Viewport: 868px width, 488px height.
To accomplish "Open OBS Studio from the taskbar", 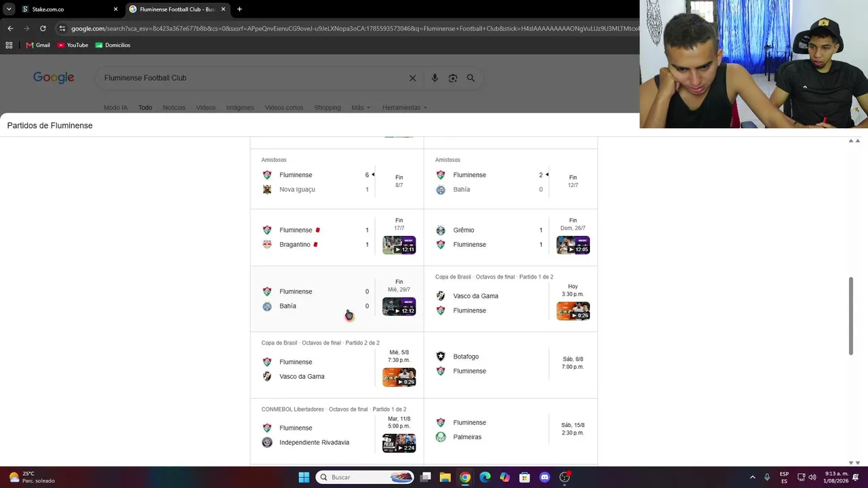I will pyautogui.click(x=565, y=477).
